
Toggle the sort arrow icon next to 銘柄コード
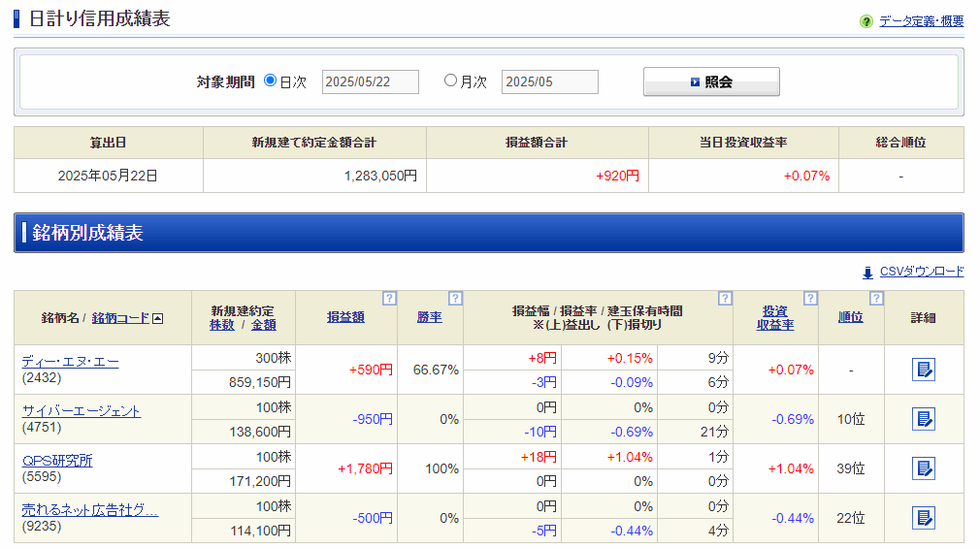pos(158,319)
